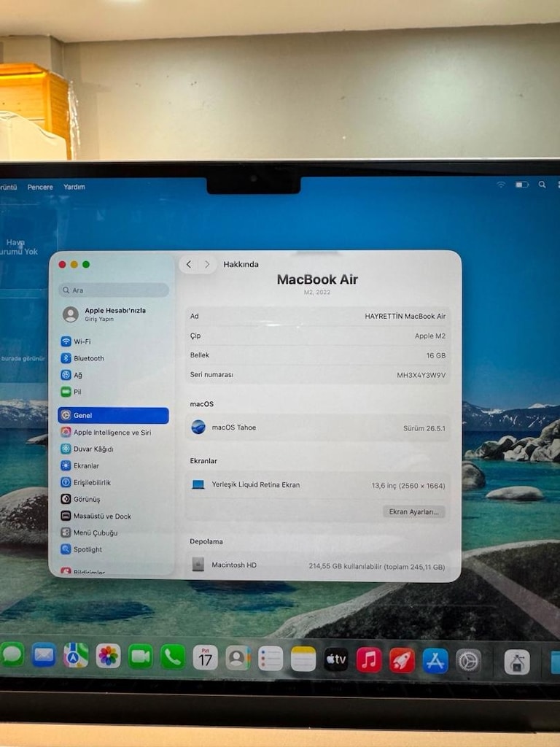Screen dimensions: 560x747
Task: Click the Yerleşik Liquid Retina Ekran row
Action: click(318, 485)
